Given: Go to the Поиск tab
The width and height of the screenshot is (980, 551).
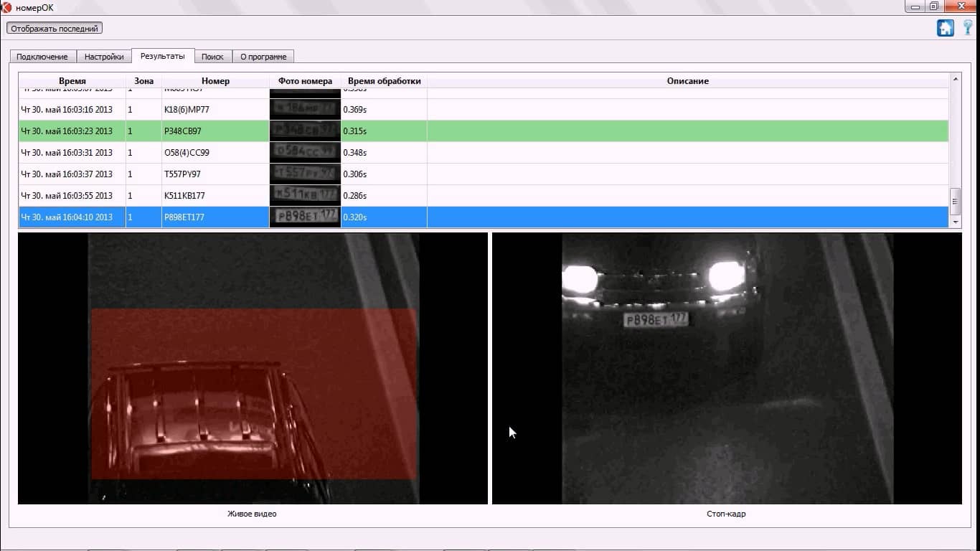Looking at the screenshot, I should point(212,57).
